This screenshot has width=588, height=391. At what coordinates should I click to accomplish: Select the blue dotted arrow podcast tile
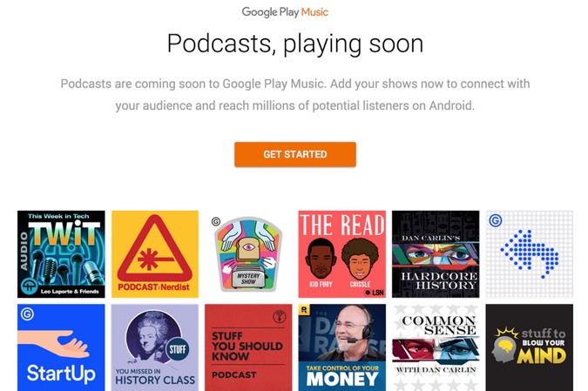[x=529, y=254]
